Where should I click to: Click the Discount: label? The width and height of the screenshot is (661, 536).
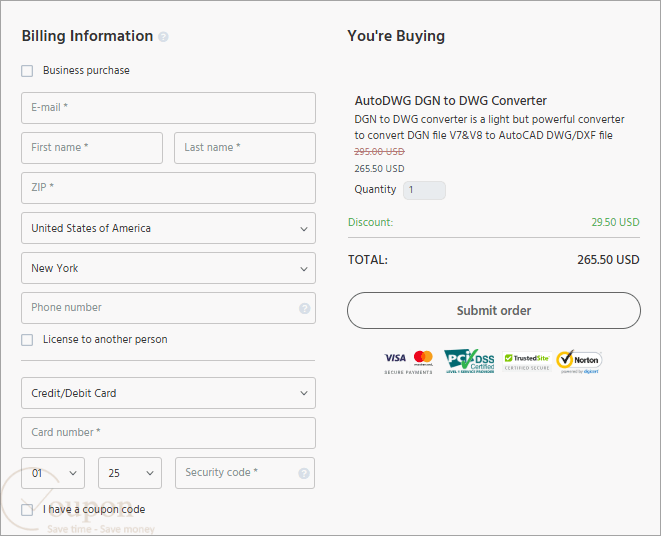click(370, 222)
